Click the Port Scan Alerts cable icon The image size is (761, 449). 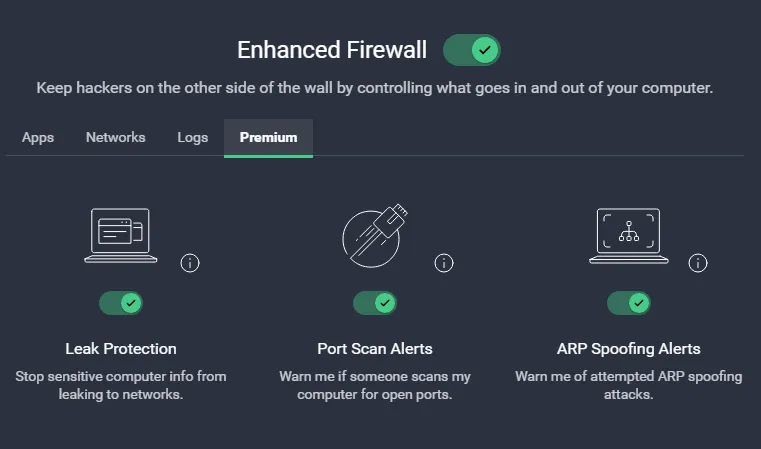(x=375, y=235)
